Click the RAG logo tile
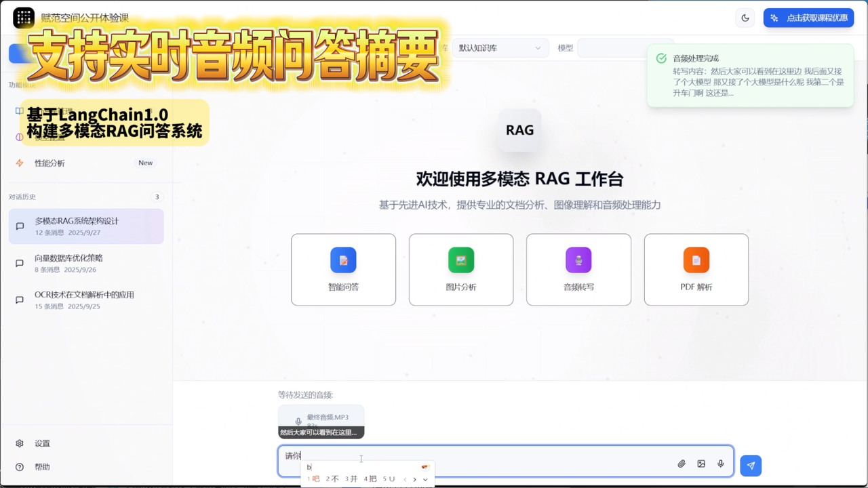Viewport: 868px width, 488px height. tap(519, 130)
